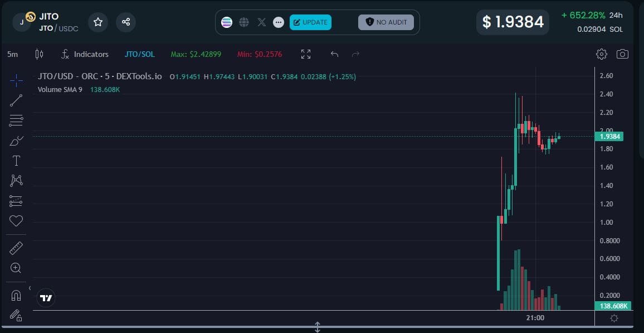Toggle magnet mode for drawings
This screenshot has width=644, height=333.
coord(16,295)
